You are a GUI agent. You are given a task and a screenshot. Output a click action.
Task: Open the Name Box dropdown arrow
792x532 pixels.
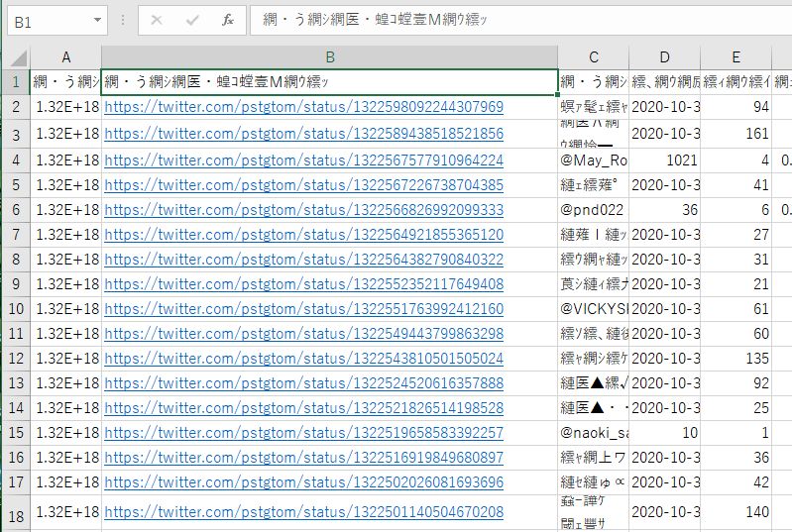97,21
